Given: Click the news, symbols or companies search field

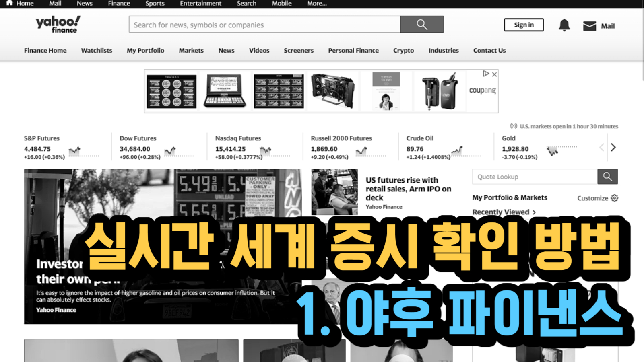Looking at the screenshot, I should [x=264, y=25].
